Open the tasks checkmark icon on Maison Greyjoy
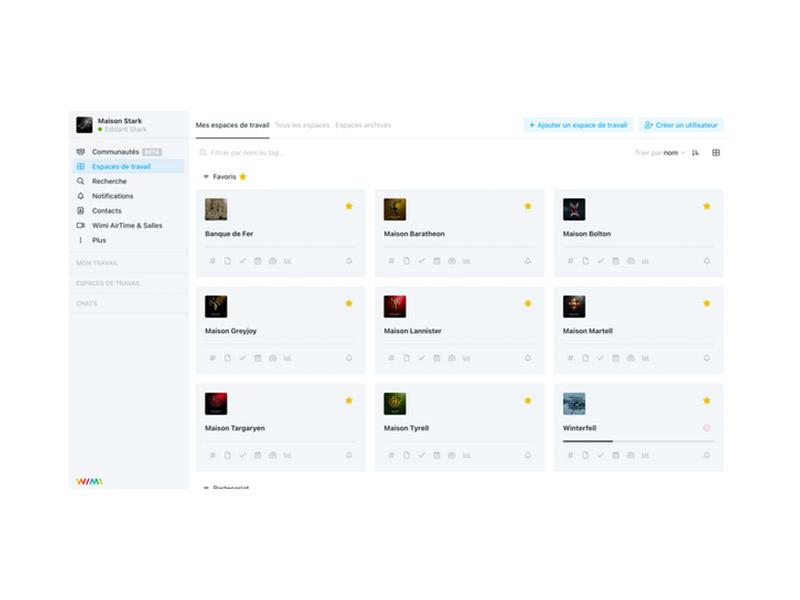The image size is (800, 600). [x=242, y=358]
